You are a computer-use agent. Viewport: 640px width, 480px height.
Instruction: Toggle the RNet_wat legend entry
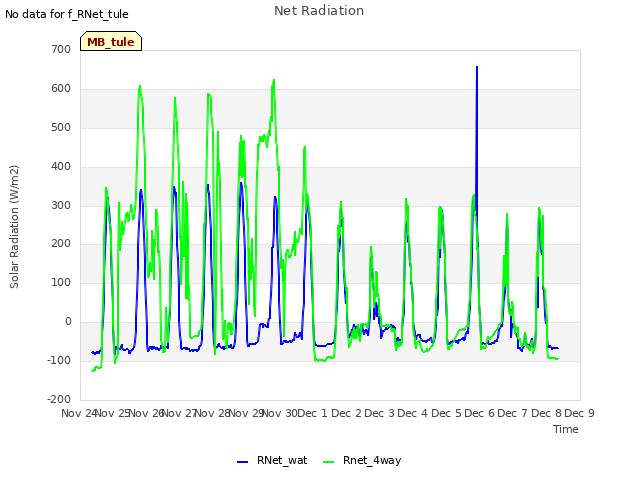click(x=272, y=460)
